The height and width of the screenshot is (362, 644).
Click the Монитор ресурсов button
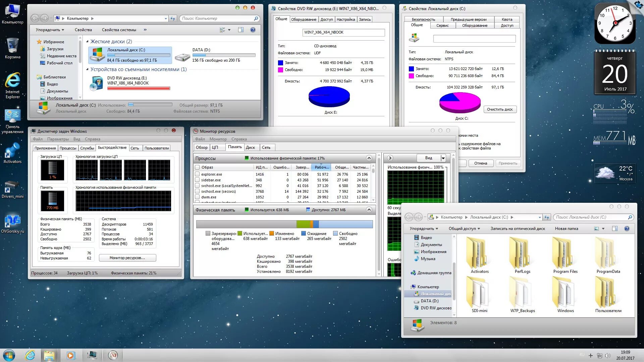(x=127, y=258)
